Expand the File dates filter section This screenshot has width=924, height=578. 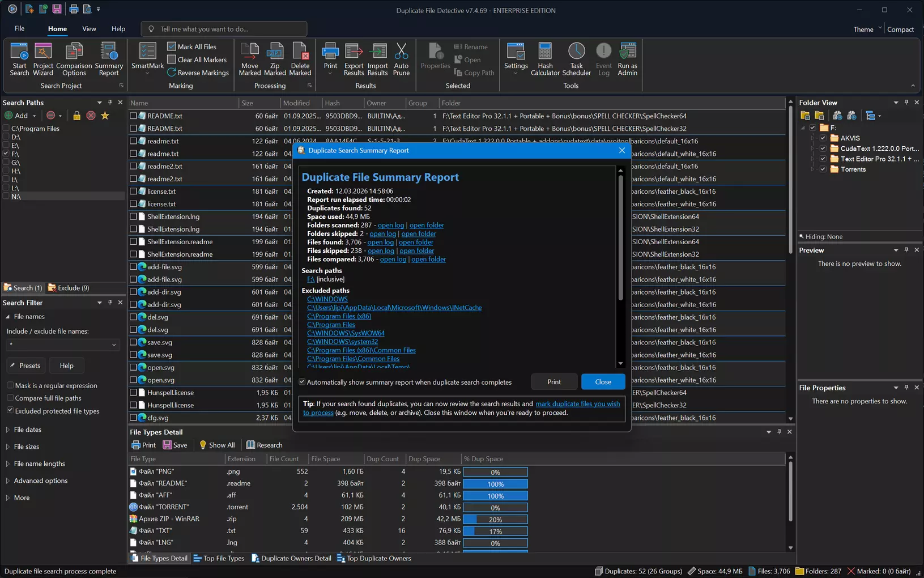click(27, 430)
